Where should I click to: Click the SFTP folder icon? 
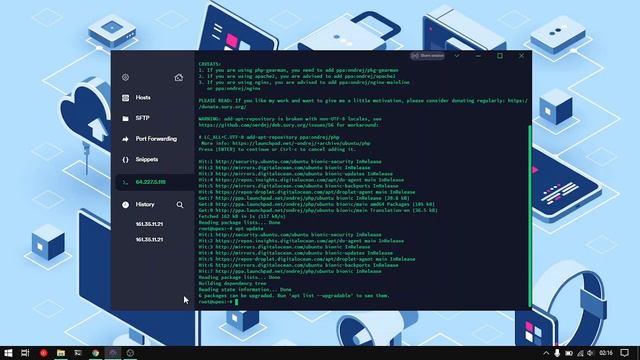[125, 118]
